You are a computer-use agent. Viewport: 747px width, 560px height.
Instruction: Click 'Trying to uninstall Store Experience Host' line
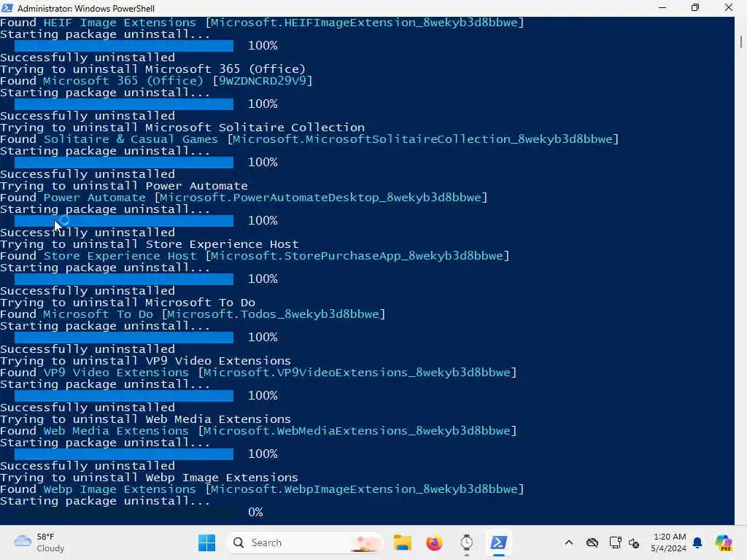[x=150, y=244]
